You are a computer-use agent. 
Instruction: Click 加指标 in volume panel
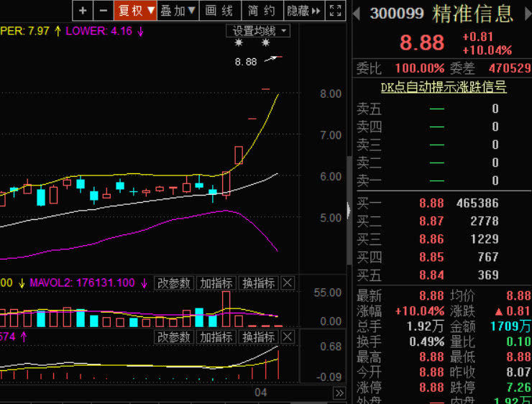[x=216, y=283]
